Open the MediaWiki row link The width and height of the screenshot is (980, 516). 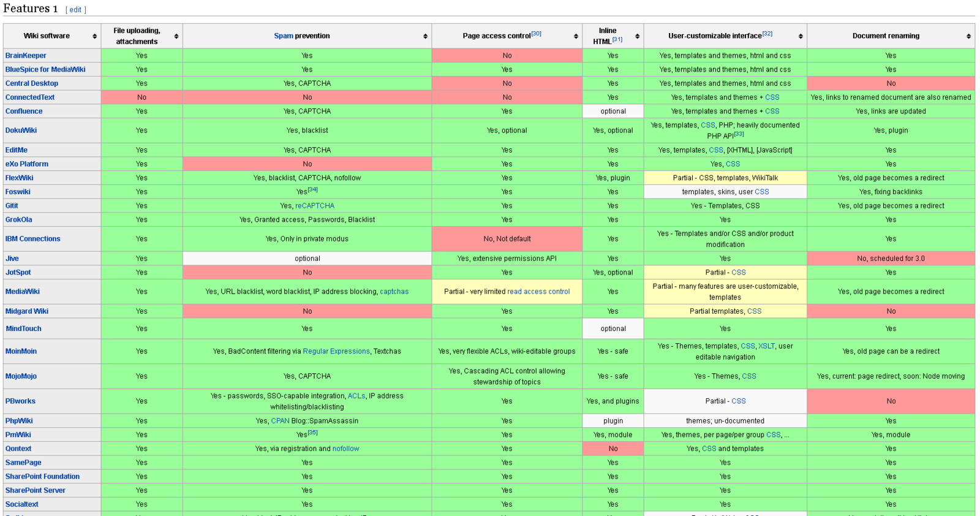[23, 292]
